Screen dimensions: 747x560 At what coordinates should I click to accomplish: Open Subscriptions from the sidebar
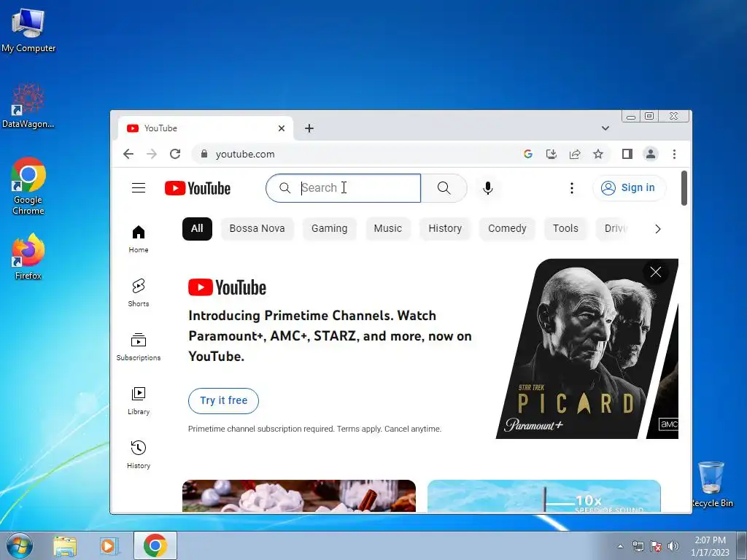[138, 346]
